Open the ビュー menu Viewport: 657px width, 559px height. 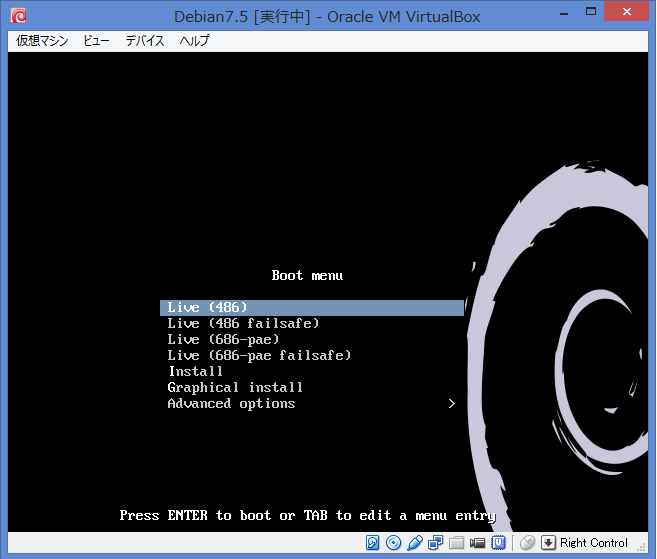pyautogui.click(x=96, y=41)
